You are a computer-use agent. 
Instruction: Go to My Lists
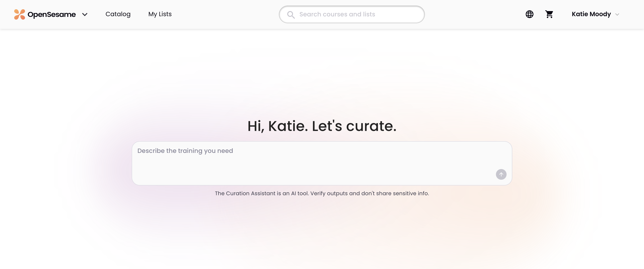pyautogui.click(x=160, y=14)
